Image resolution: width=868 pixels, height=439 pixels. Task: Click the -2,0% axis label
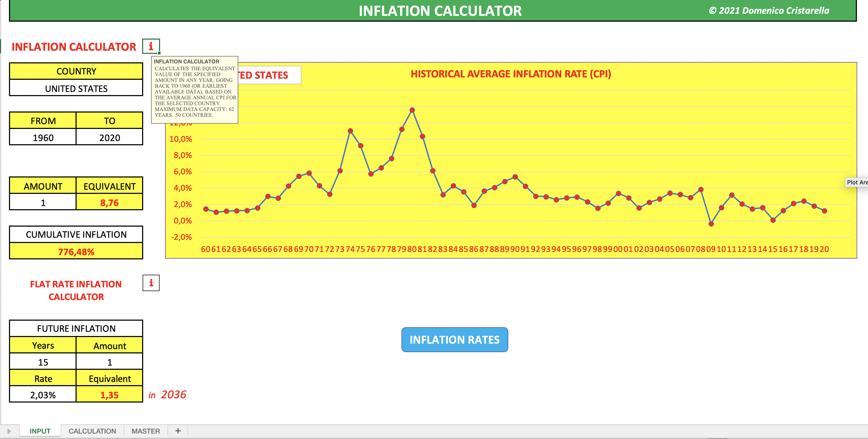click(x=181, y=237)
